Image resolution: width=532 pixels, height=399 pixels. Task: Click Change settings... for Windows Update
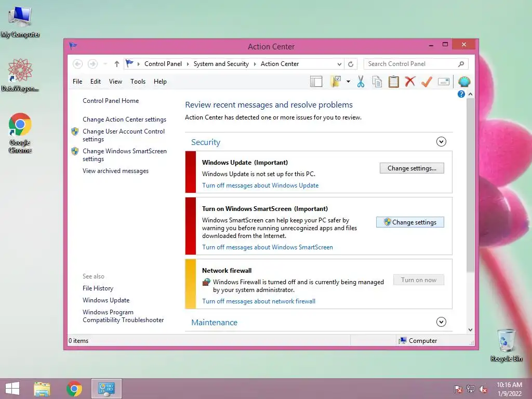pos(412,168)
